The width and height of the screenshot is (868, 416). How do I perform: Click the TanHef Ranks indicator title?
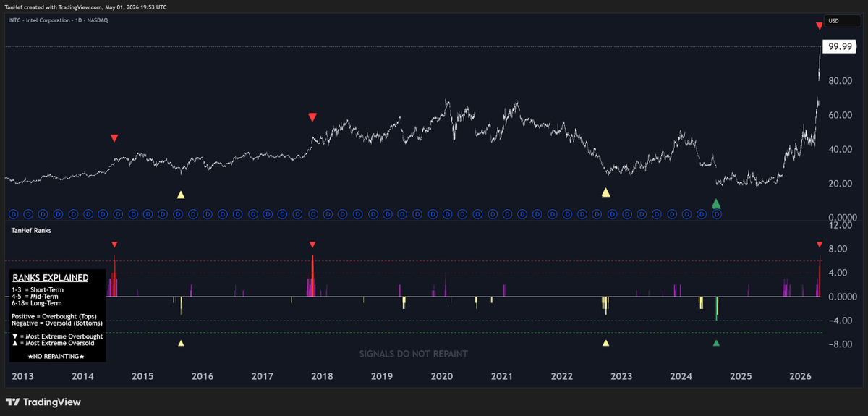click(30, 231)
